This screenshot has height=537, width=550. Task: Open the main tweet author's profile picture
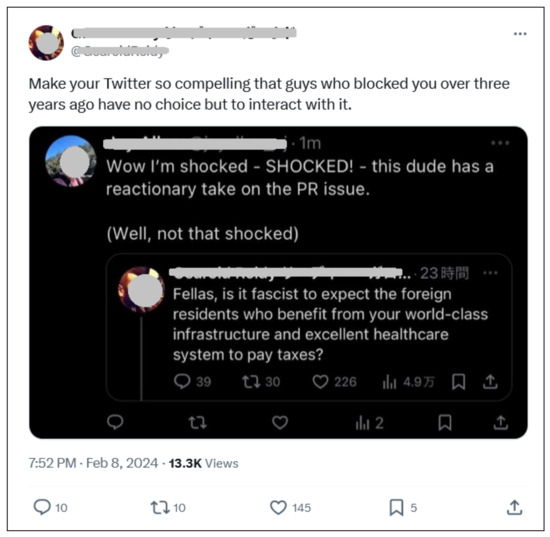(x=46, y=43)
